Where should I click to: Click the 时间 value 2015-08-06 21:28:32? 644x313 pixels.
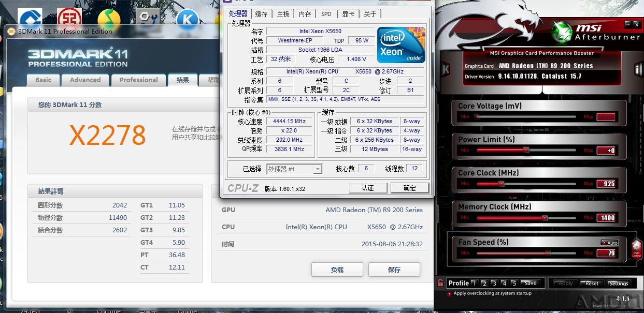click(392, 244)
